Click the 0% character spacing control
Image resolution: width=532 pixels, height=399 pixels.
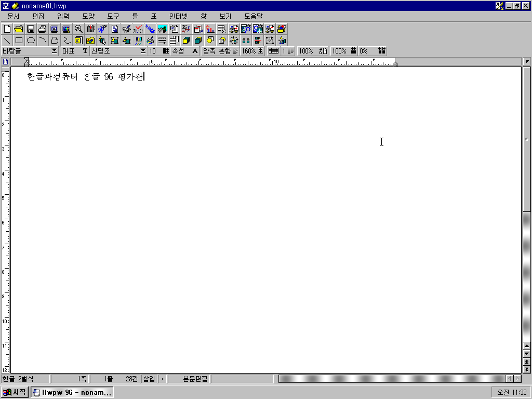click(373, 51)
